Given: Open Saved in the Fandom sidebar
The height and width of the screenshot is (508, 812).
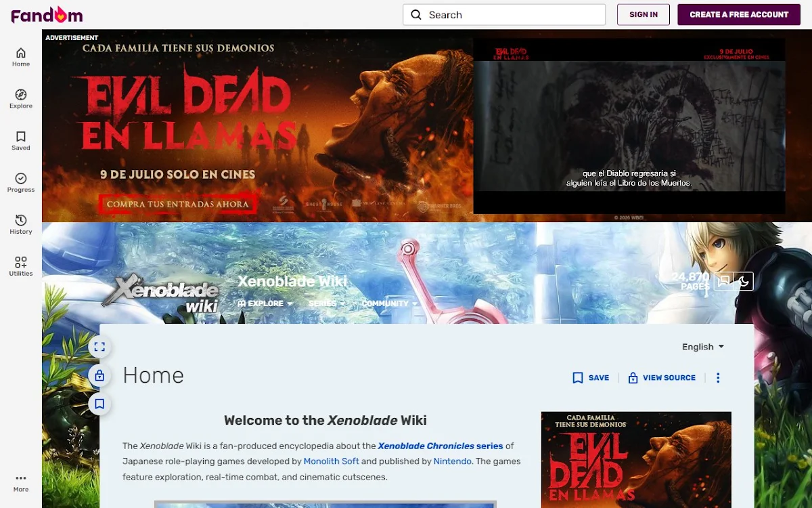Looking at the screenshot, I should click(21, 141).
